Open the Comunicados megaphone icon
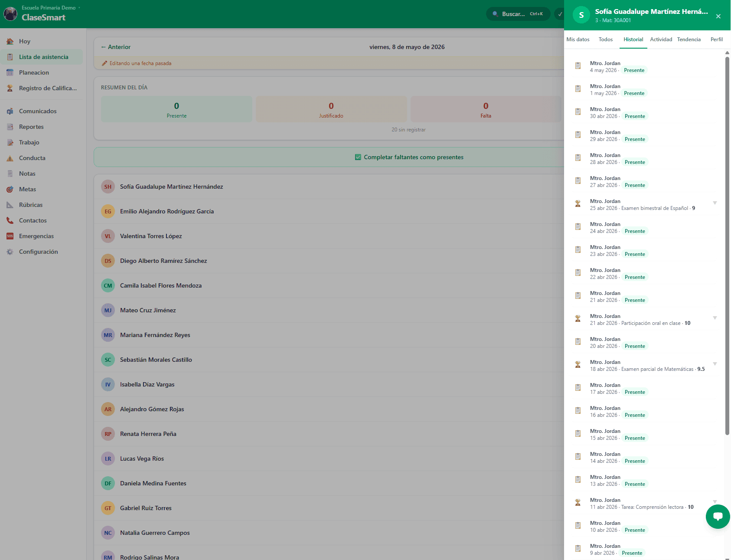This screenshot has width=731, height=560. (10, 111)
